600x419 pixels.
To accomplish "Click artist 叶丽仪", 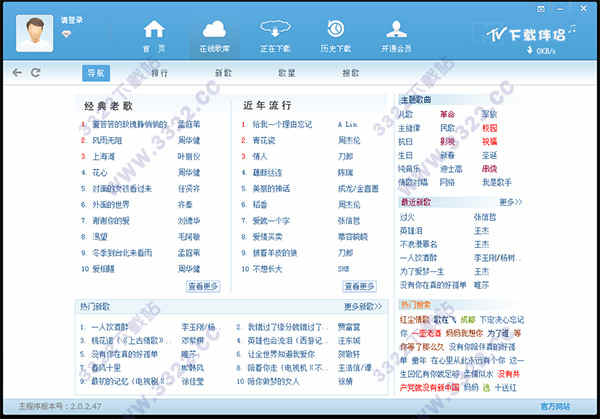I will coord(189,157).
